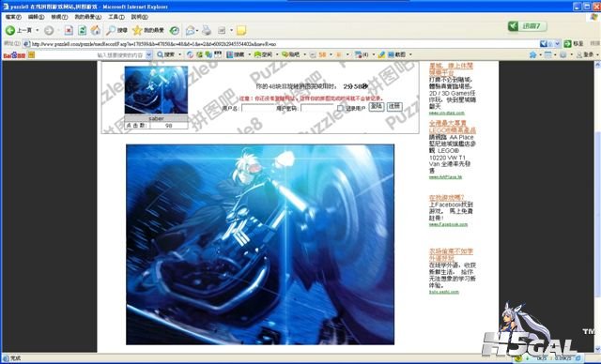Open Search with magnifying glass icon
The width and height of the screenshot is (601, 364).
[116, 30]
